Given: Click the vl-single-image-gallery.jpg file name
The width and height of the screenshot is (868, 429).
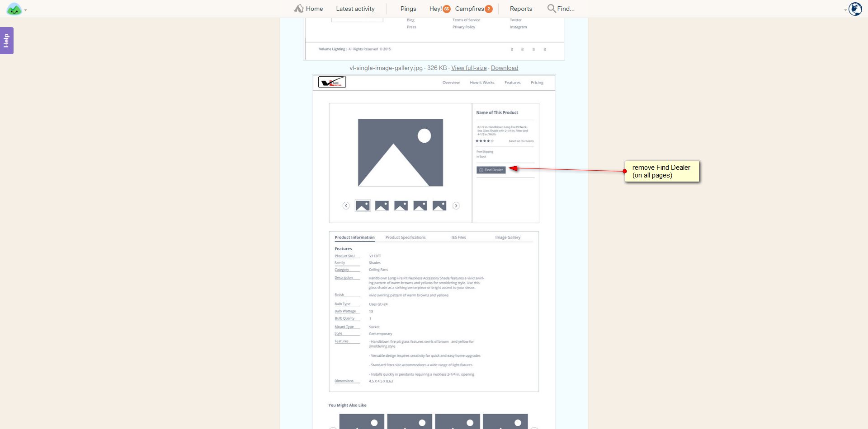Looking at the screenshot, I should 386,68.
